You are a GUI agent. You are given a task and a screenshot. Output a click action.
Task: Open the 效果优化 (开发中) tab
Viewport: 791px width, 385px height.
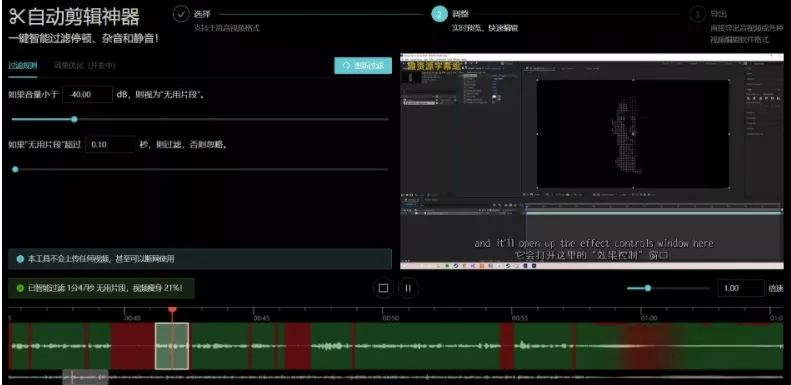coord(85,65)
